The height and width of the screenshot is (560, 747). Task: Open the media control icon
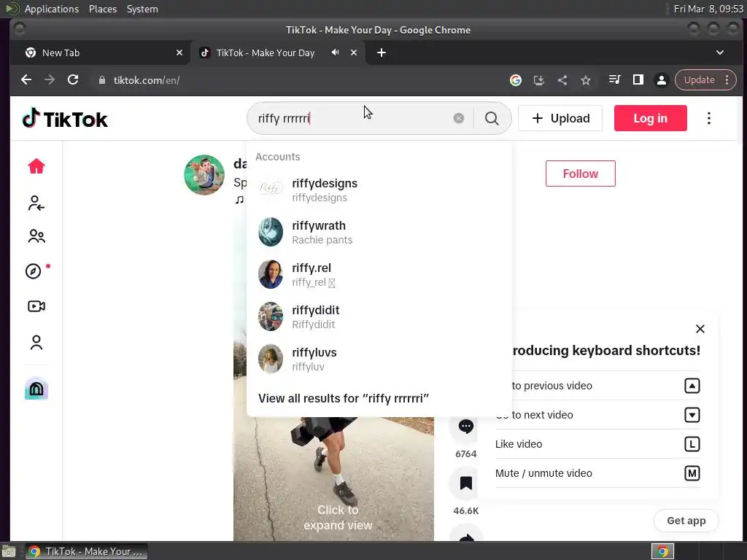pos(614,79)
